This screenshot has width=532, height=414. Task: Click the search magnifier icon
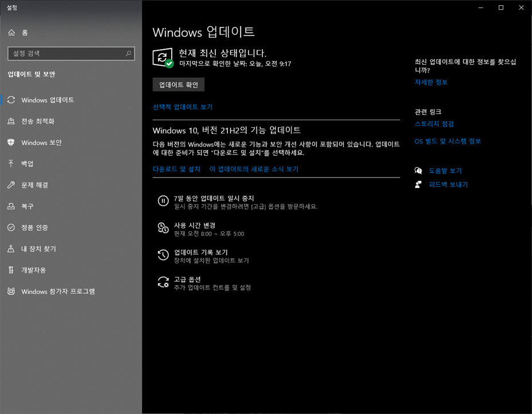(128, 54)
